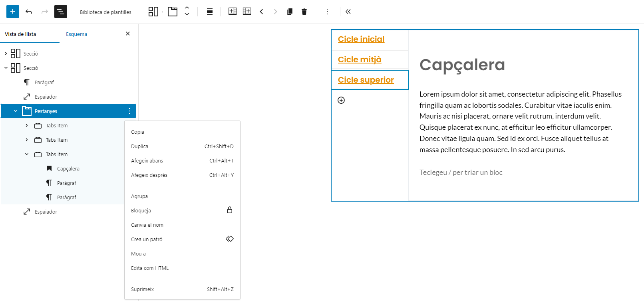Expand the first Tabs Item

pyautogui.click(x=27, y=125)
